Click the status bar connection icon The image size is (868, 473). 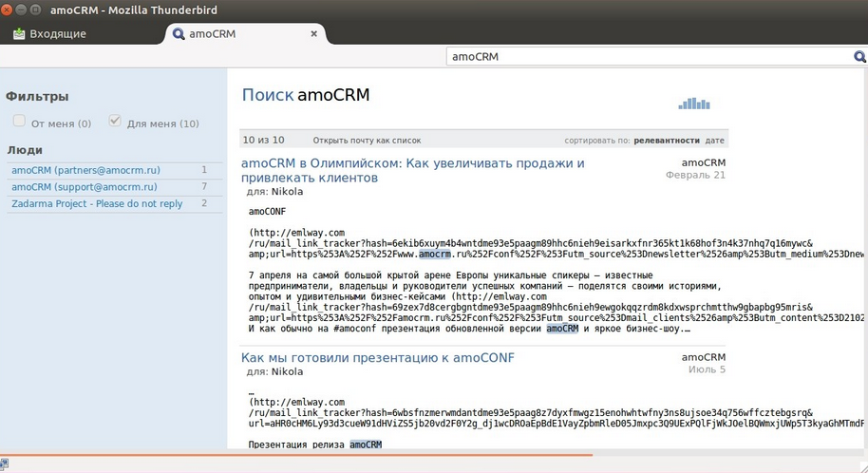click(5, 464)
